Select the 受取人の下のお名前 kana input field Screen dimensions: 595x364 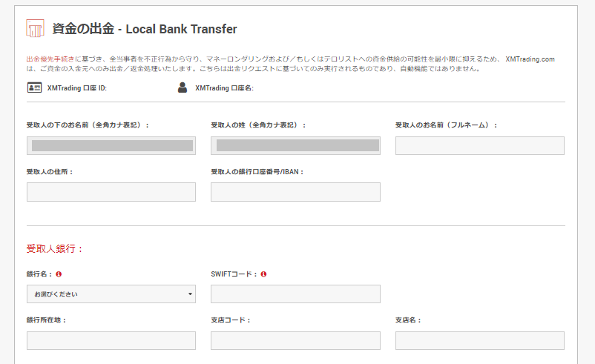111,145
